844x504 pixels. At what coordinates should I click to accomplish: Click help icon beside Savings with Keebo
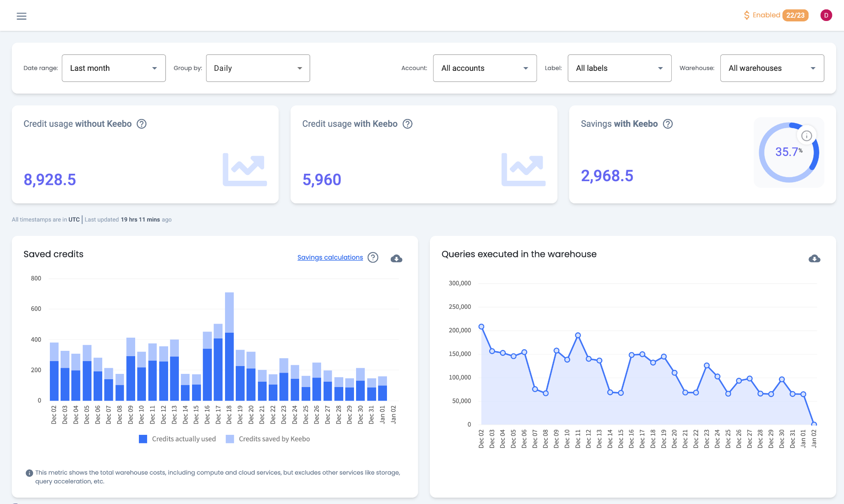tap(668, 124)
